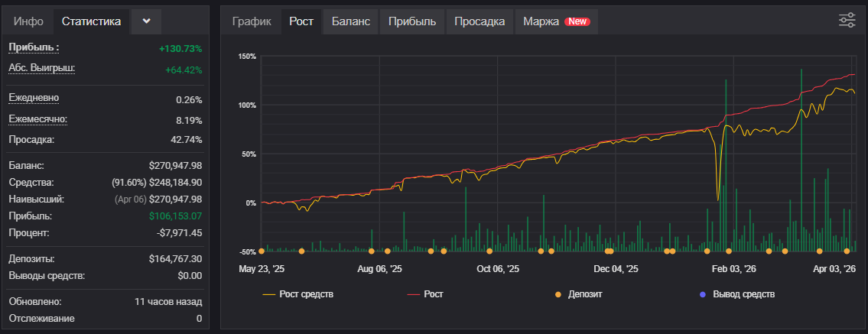Toggle the Депозит legend entry
The image size is (868, 334).
(x=577, y=294)
